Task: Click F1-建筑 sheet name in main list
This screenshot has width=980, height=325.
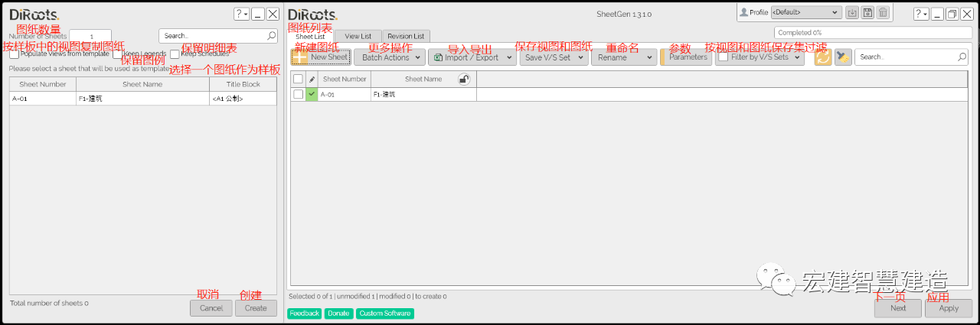Action: pyautogui.click(x=423, y=94)
